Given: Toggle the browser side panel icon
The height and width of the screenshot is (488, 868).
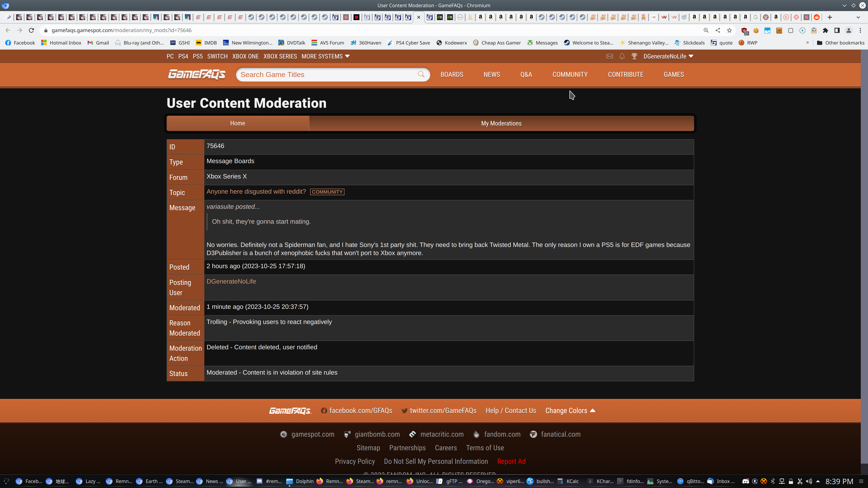Looking at the screenshot, I should [x=837, y=30].
